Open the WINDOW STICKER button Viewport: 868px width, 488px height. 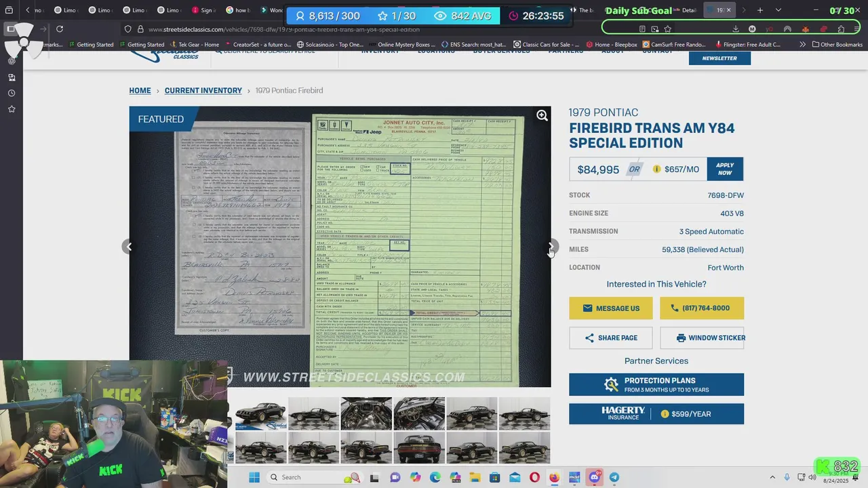coord(702,338)
